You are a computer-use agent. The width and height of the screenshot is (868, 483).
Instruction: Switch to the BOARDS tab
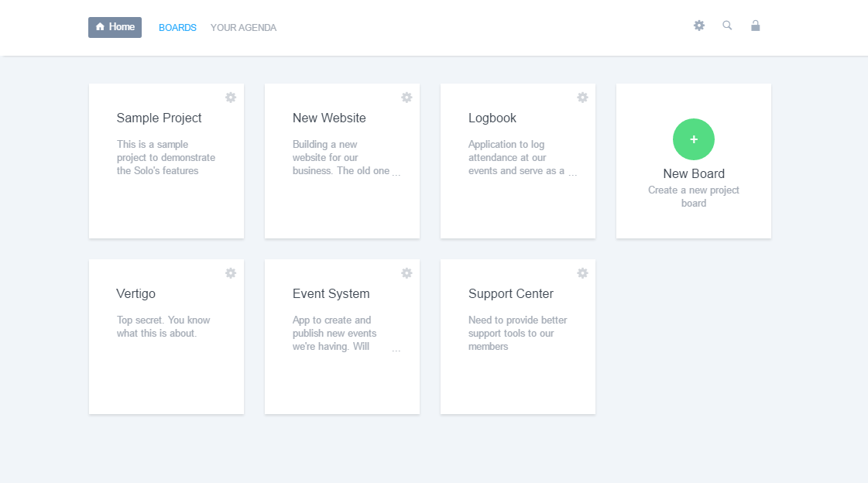(177, 28)
